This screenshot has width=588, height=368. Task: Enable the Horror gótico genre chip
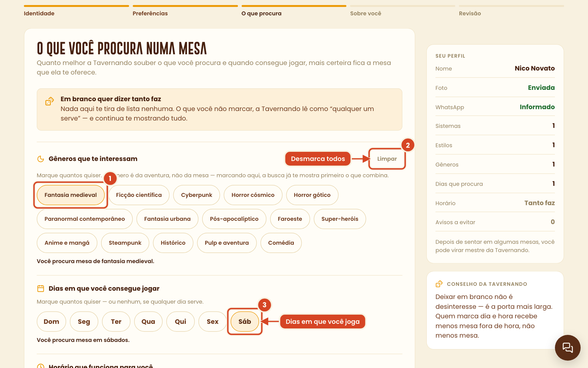click(312, 195)
